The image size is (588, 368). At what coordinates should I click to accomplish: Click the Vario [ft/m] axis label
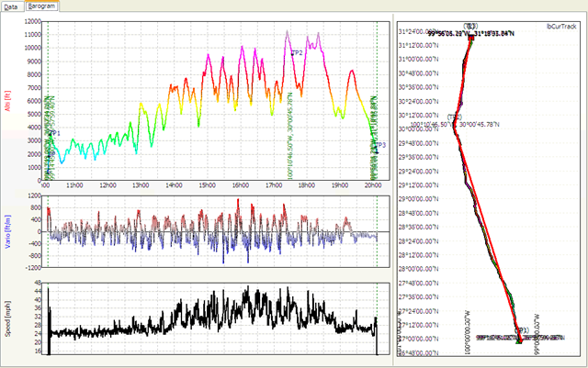click(x=8, y=230)
